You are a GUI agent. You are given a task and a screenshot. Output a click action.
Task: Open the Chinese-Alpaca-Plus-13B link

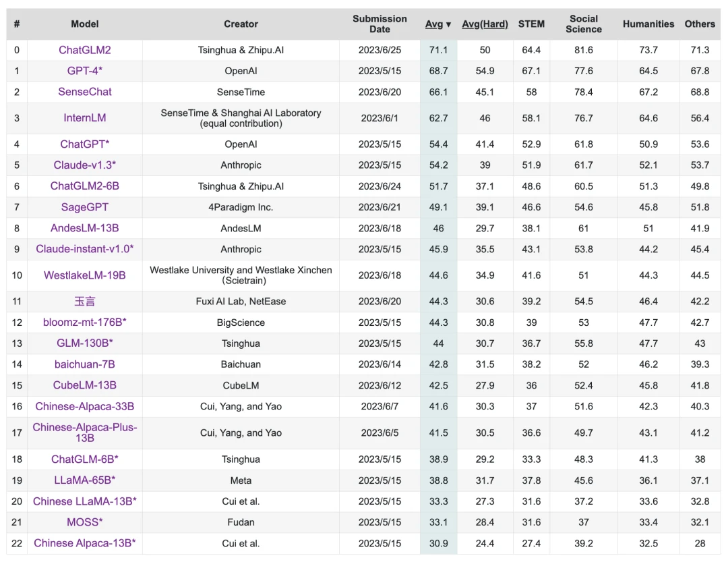(x=84, y=432)
